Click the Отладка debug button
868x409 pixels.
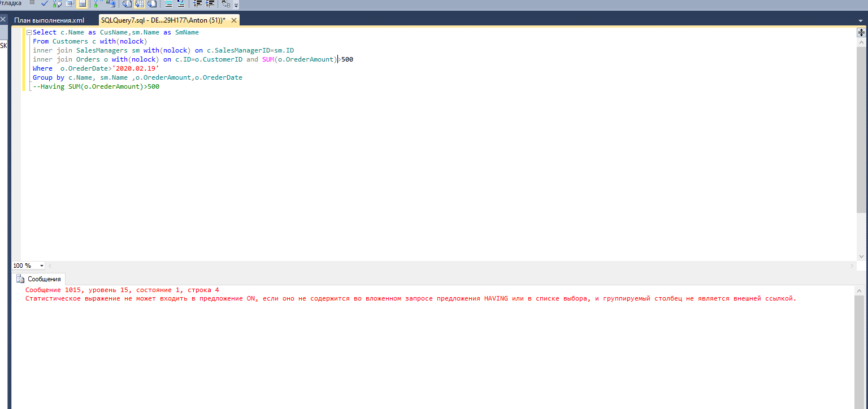point(11,3)
